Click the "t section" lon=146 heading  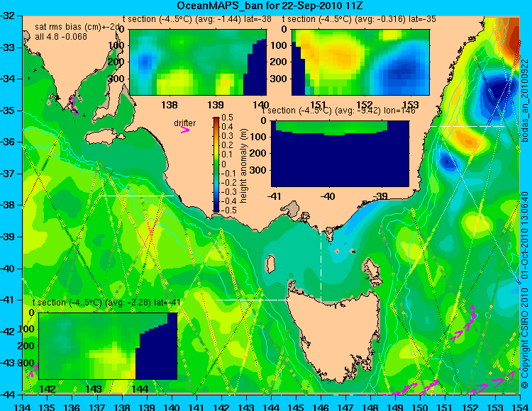click(339, 111)
